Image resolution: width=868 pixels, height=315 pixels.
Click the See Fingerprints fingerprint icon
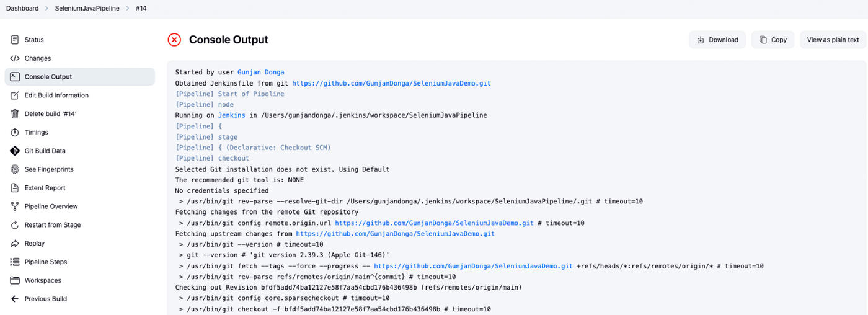(x=15, y=169)
